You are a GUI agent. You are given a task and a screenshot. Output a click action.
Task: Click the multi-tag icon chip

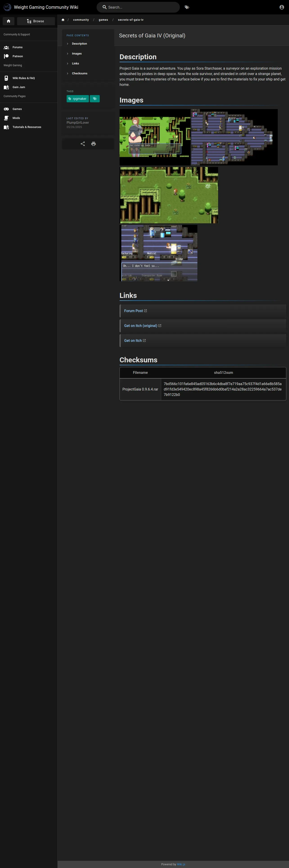95,99
